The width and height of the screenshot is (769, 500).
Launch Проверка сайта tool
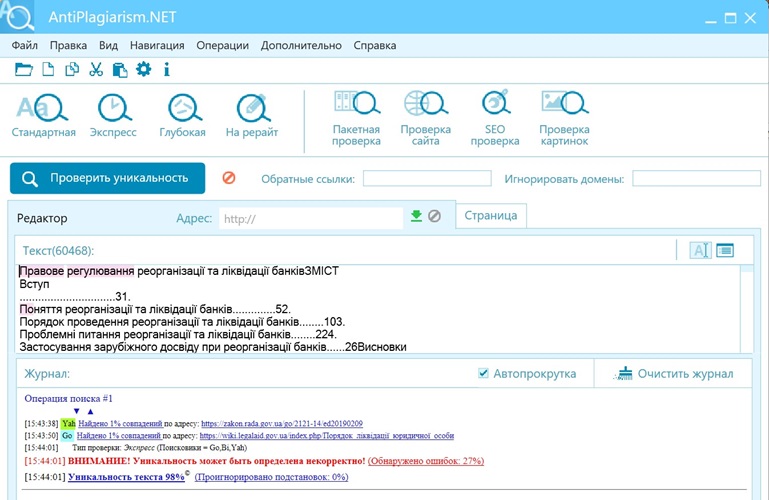(x=425, y=118)
